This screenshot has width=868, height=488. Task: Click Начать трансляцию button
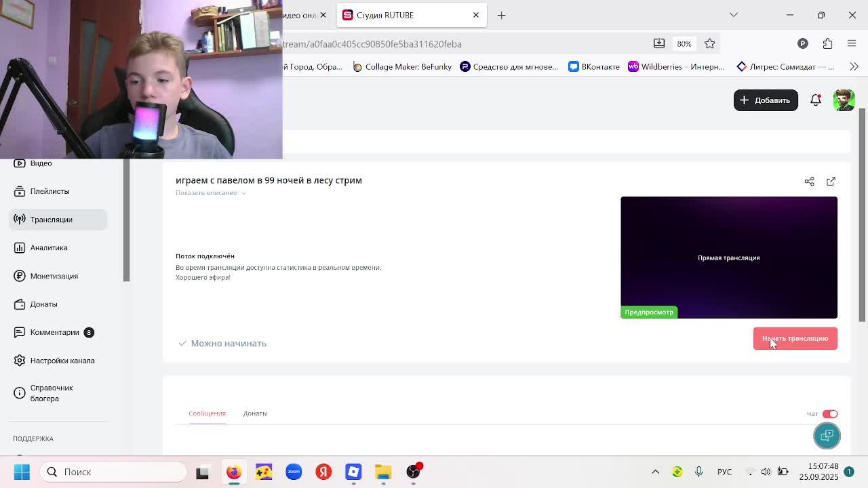click(795, 338)
